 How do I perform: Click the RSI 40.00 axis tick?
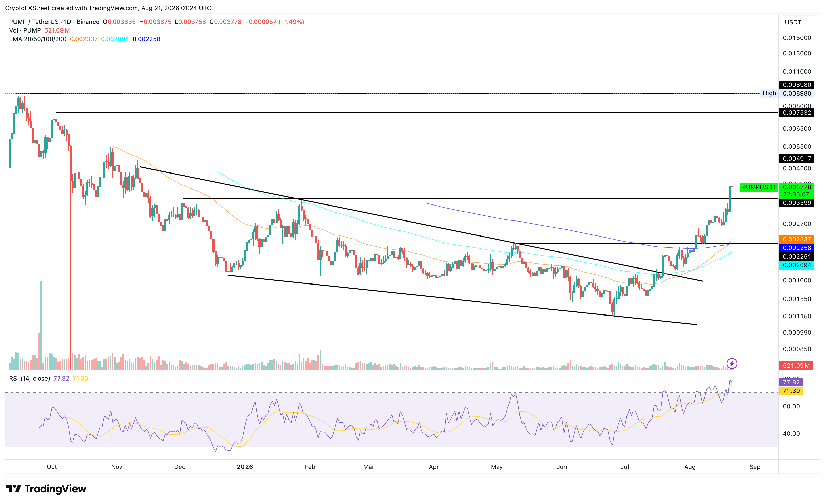[x=791, y=434]
